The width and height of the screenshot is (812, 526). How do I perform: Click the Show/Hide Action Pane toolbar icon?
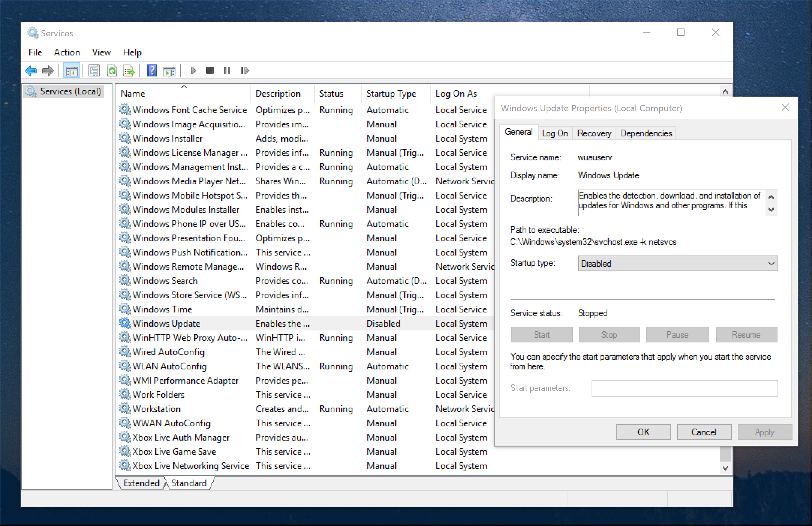click(x=169, y=70)
